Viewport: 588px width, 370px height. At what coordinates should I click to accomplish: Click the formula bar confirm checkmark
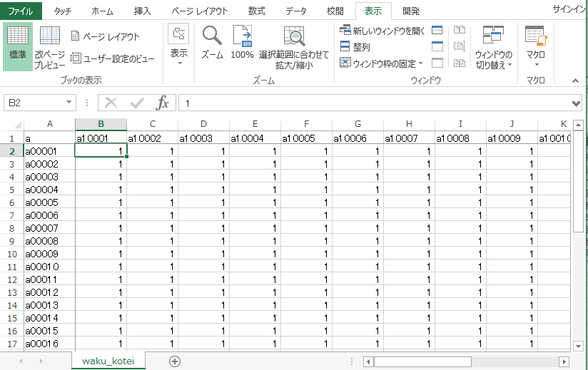click(137, 103)
